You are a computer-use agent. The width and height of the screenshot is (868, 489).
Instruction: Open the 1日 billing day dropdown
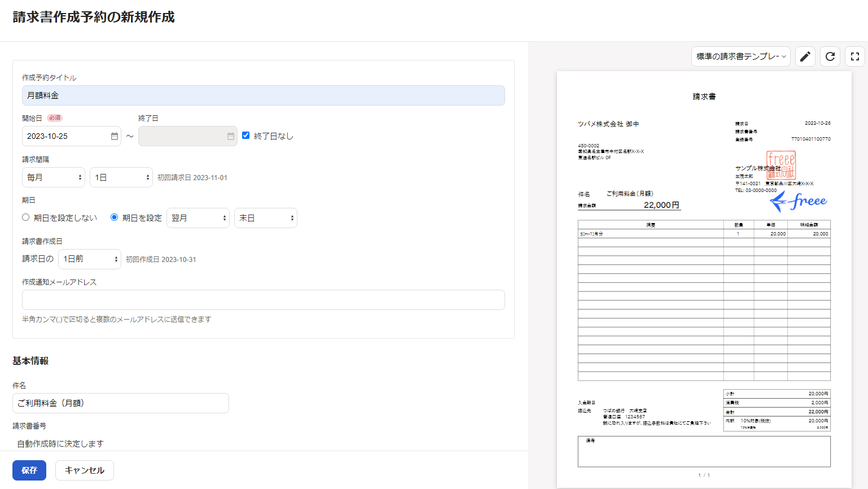121,177
